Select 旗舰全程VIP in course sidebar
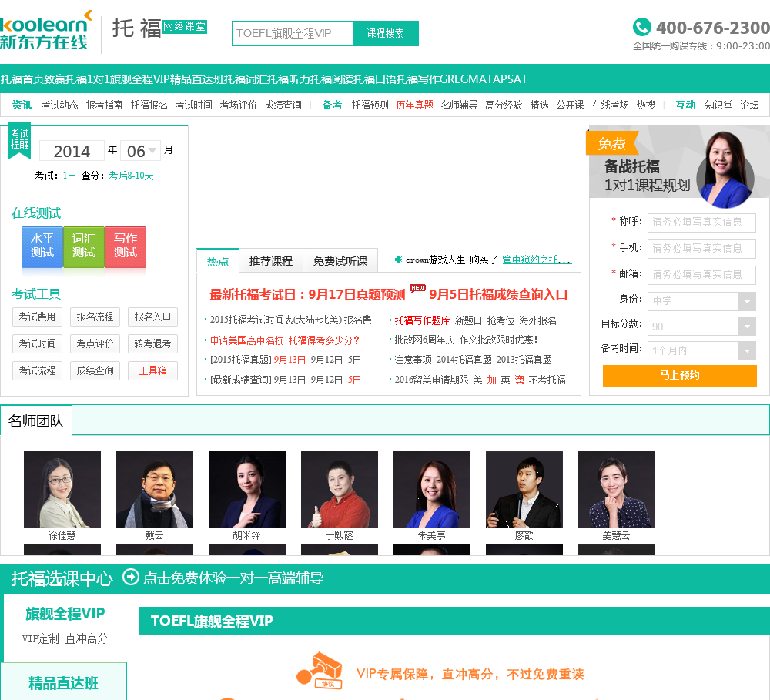 click(65, 614)
